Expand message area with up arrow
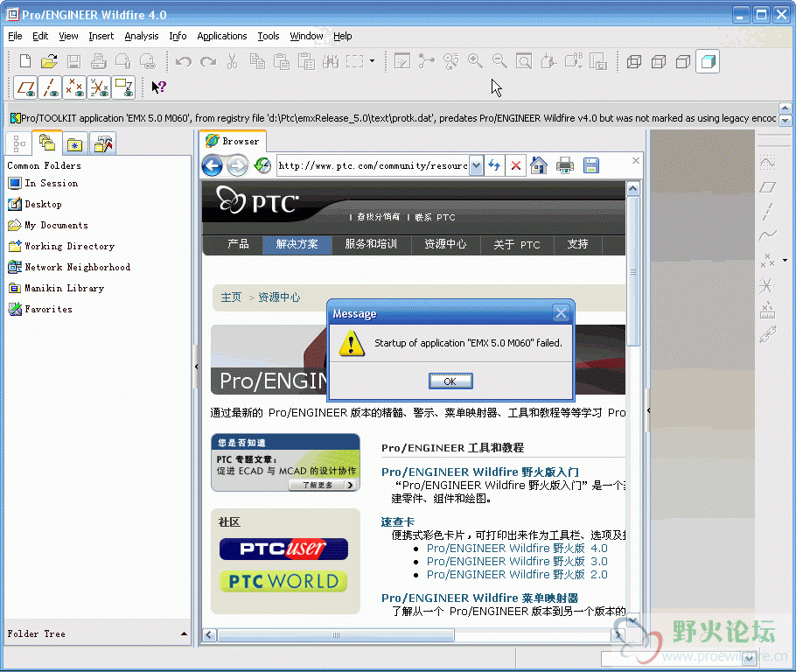The image size is (796, 672). (x=785, y=108)
